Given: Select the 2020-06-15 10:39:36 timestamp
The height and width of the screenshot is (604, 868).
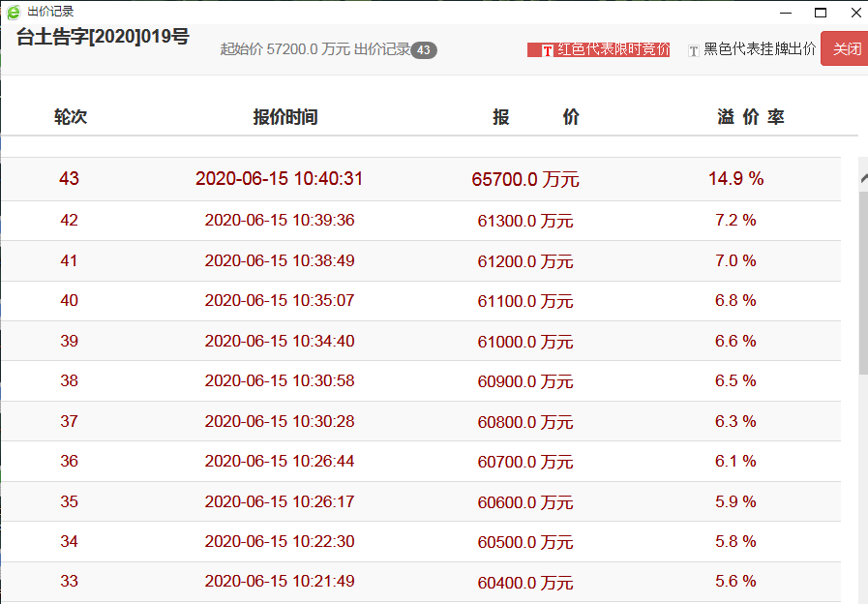Looking at the screenshot, I should click(280, 220).
